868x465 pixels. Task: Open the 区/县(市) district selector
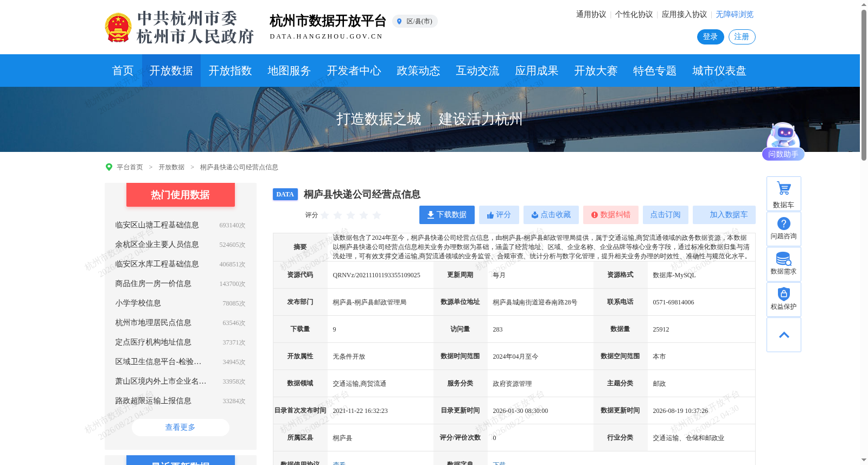point(415,21)
